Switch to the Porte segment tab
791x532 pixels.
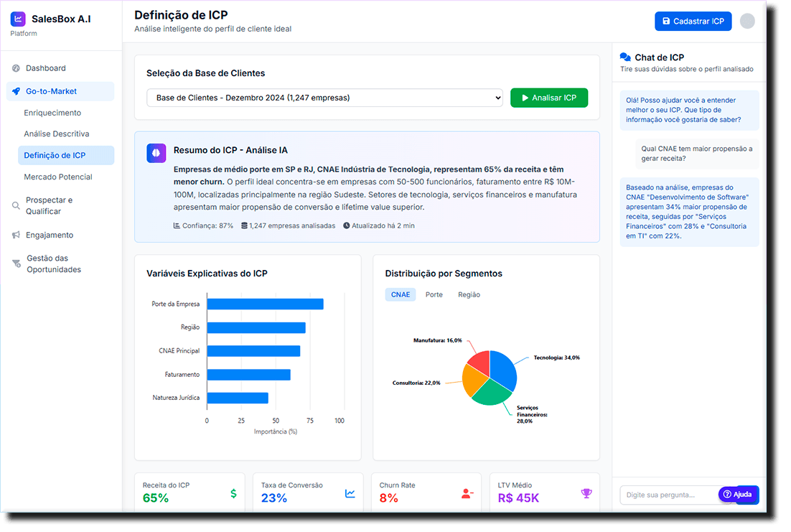tap(434, 294)
